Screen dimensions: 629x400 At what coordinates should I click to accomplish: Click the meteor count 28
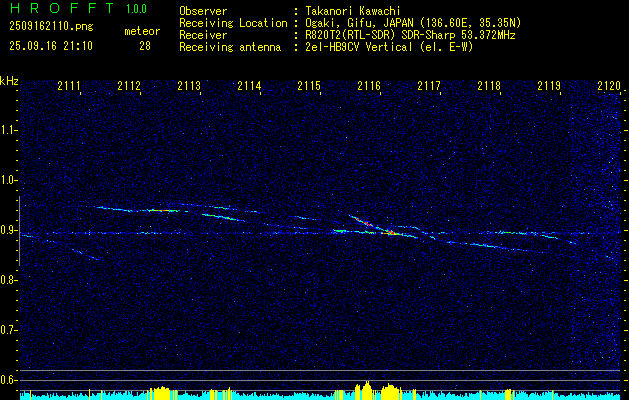coord(145,46)
